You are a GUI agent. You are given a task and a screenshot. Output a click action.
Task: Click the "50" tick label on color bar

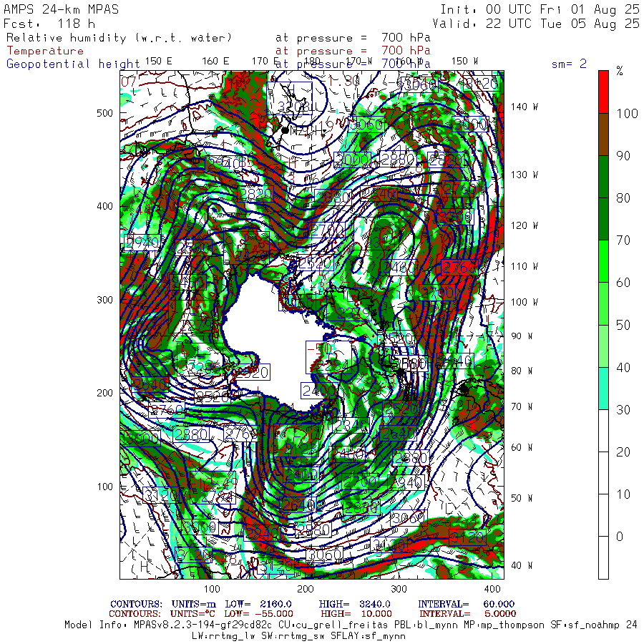pos(623,326)
